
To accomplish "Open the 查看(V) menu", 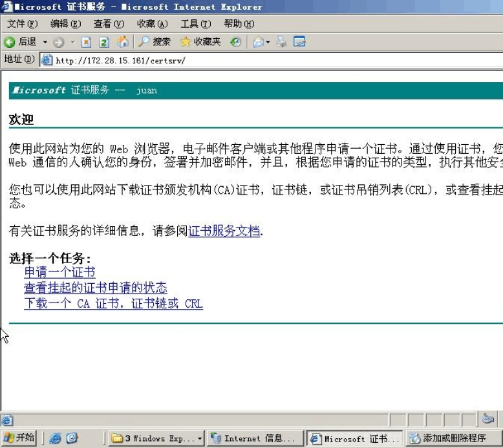I will pyautogui.click(x=109, y=24).
